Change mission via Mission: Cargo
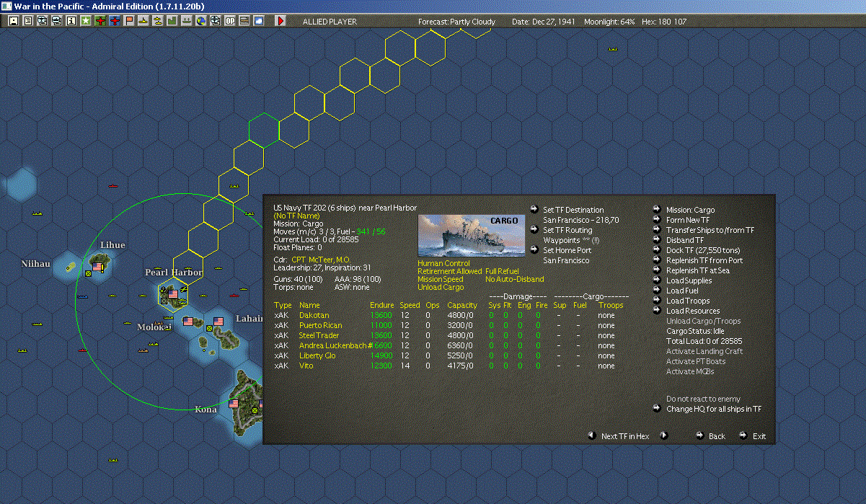 (690, 210)
